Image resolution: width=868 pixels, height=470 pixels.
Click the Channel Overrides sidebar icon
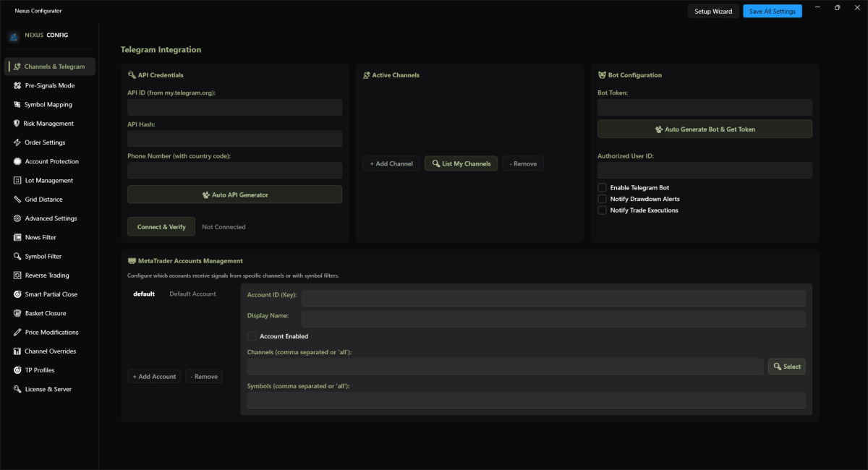tap(17, 351)
